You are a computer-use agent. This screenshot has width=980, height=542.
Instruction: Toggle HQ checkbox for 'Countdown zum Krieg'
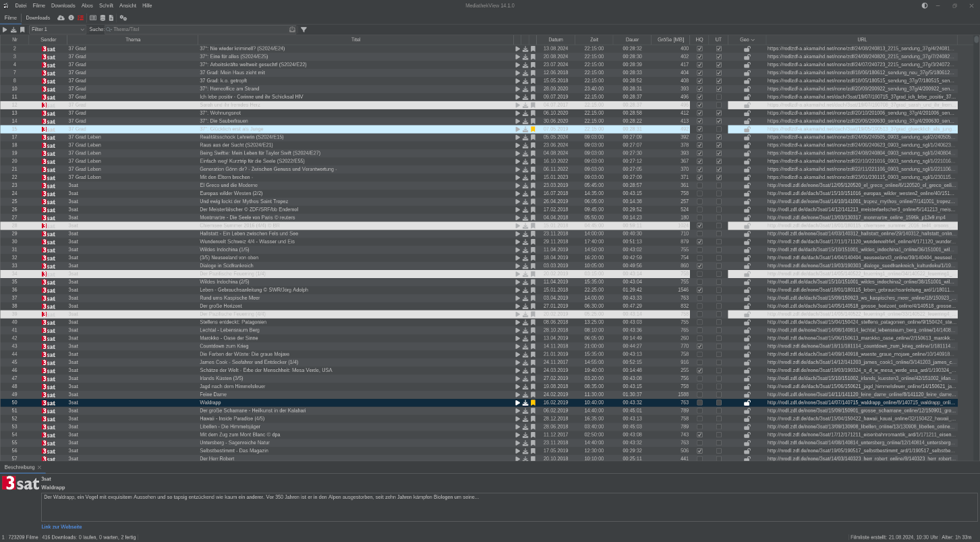(x=699, y=346)
